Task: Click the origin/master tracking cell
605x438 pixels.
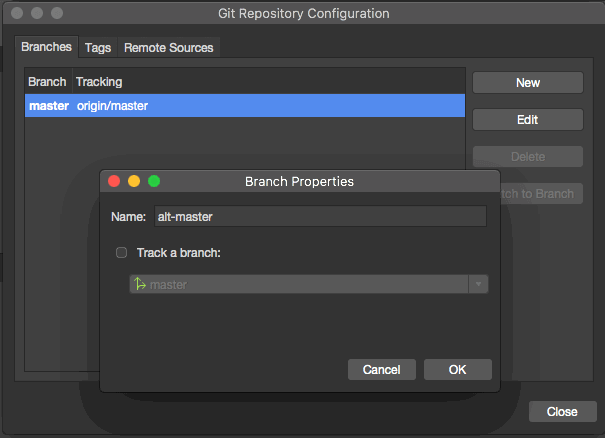Action: click(x=112, y=106)
